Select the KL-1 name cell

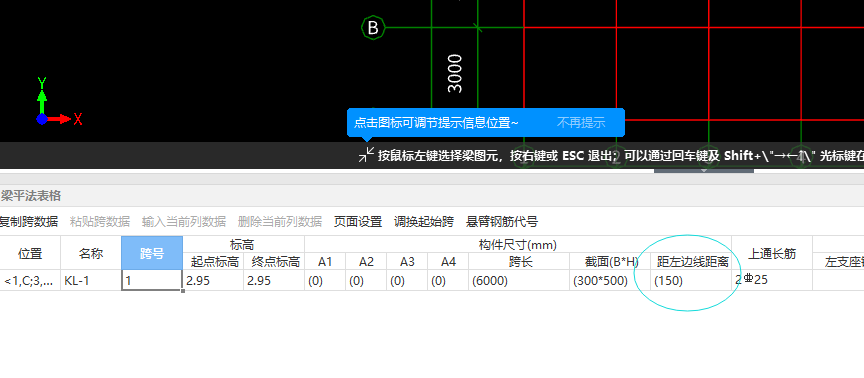[91, 280]
